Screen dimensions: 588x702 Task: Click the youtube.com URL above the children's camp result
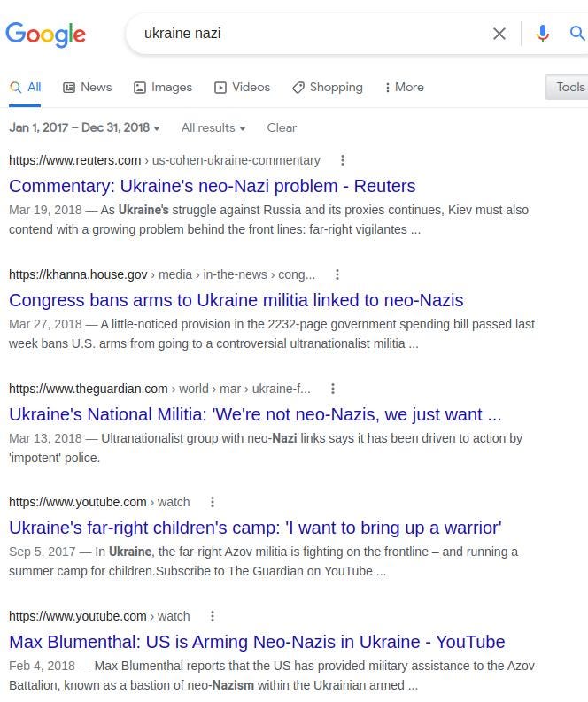pyautogui.click(x=99, y=502)
